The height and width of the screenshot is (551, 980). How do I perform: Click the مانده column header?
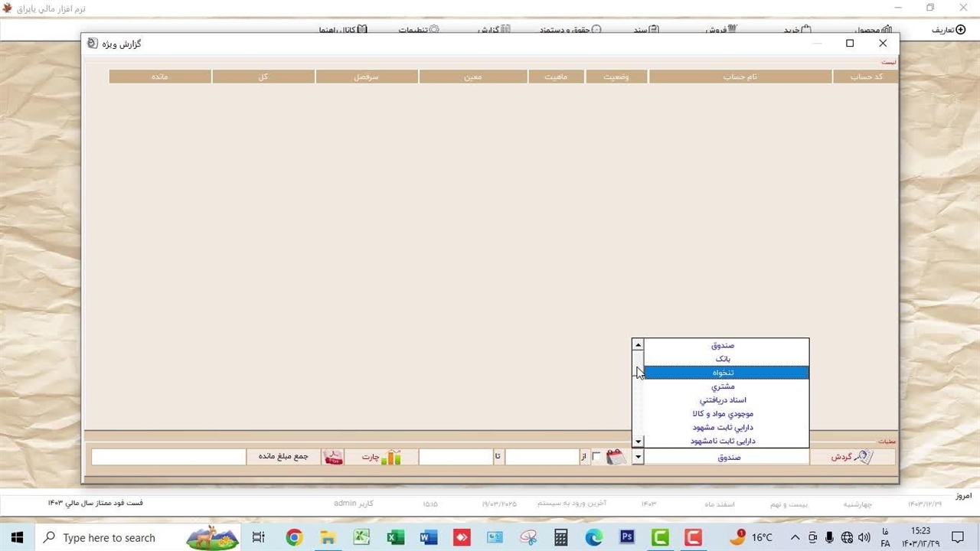coord(159,77)
